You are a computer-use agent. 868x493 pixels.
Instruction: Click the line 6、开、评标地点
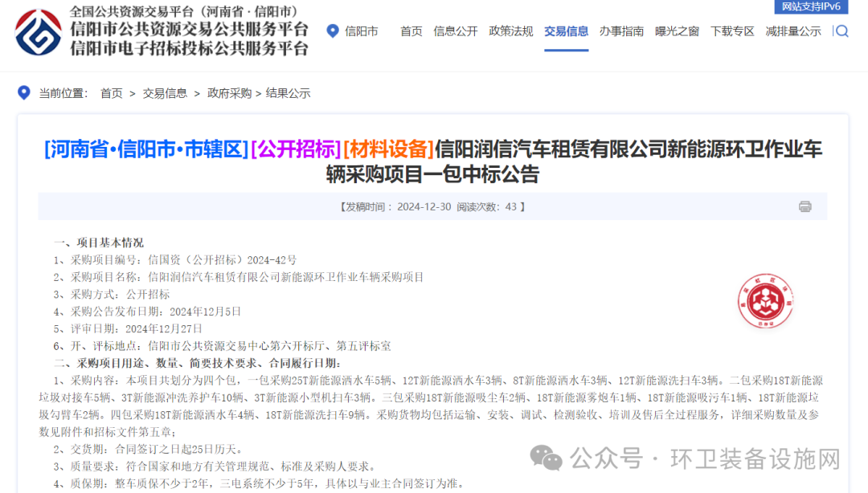[222, 346]
